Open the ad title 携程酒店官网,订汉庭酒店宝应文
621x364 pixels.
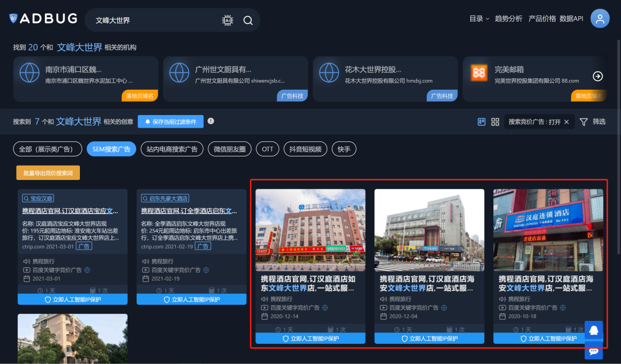click(x=70, y=211)
